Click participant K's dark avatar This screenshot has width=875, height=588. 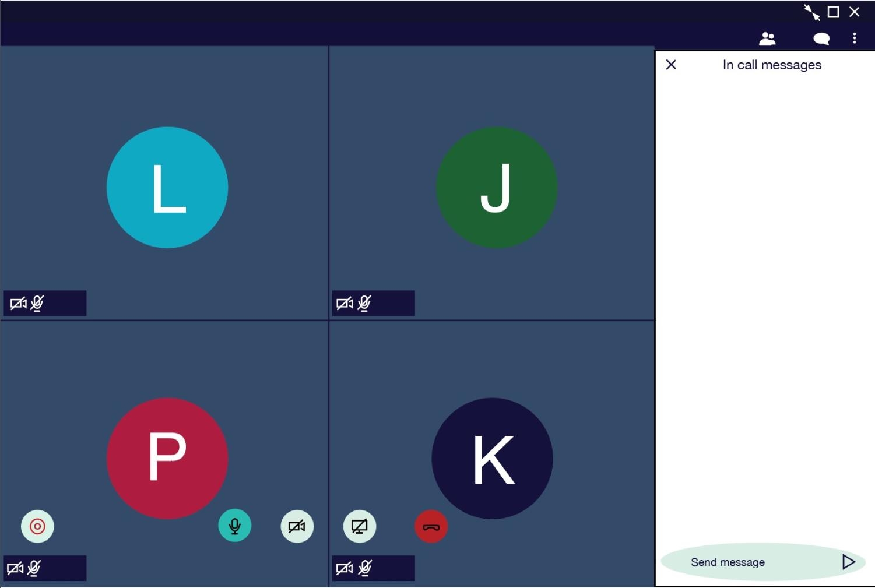[x=492, y=458]
